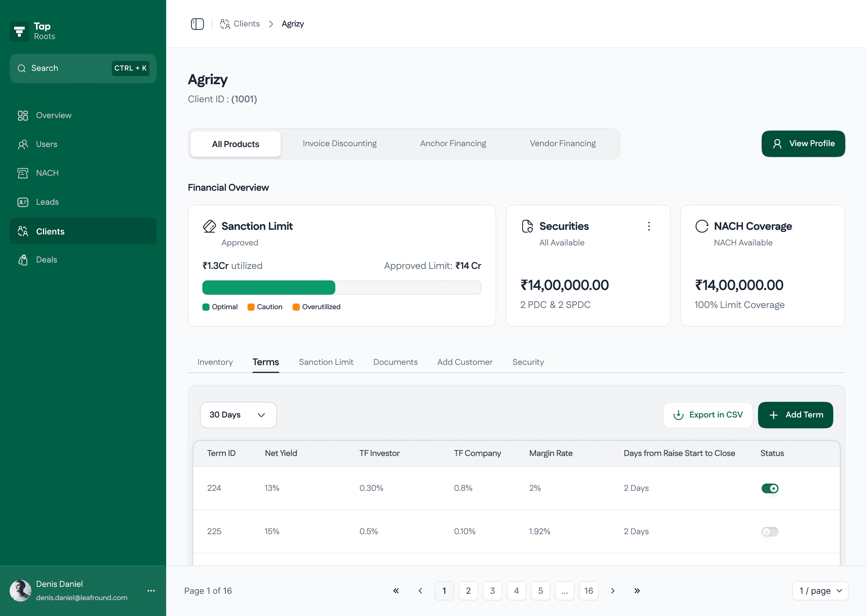This screenshot has height=616, width=867.
Task: Click the View Profile button
Action: 803,143
